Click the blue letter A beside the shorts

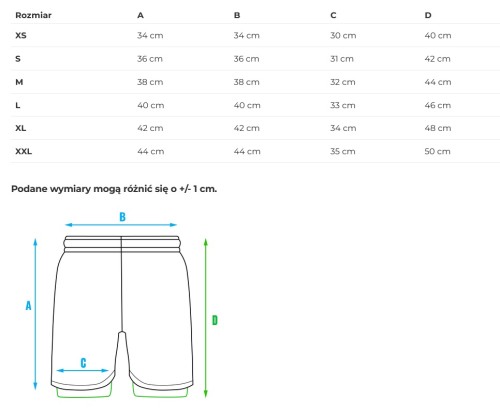(x=28, y=305)
